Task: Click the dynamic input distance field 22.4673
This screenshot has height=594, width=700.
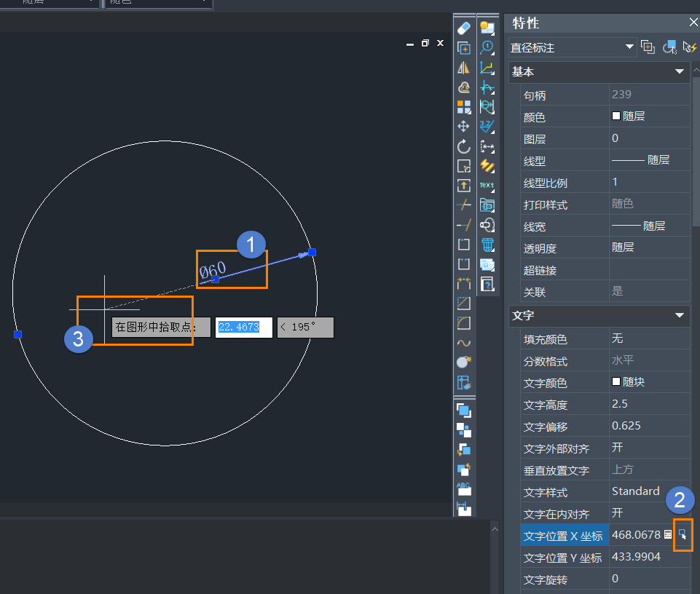Action: pyautogui.click(x=244, y=328)
